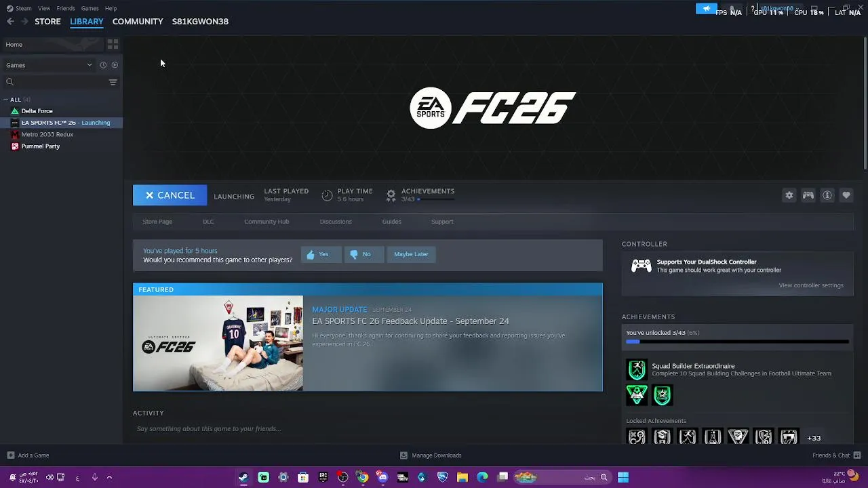Viewport: 868px width, 488px height.
Task: Switch to the LIBRARY tab
Action: (x=87, y=22)
